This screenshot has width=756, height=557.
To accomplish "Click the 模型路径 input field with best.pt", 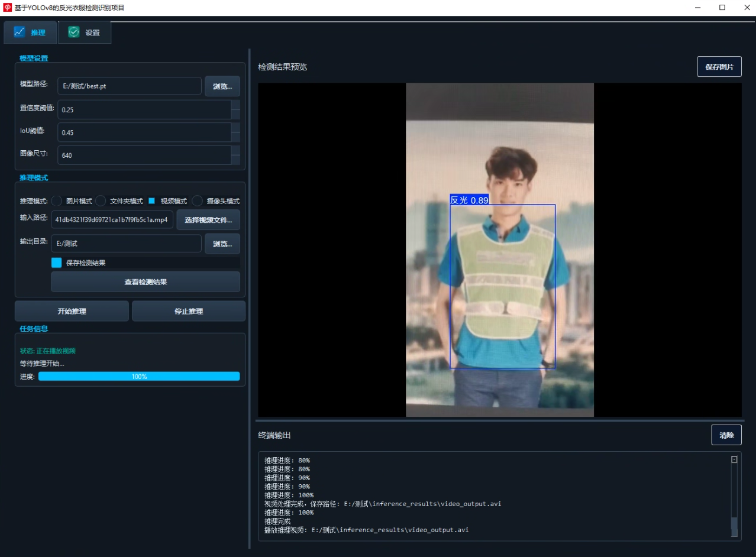I will click(130, 86).
